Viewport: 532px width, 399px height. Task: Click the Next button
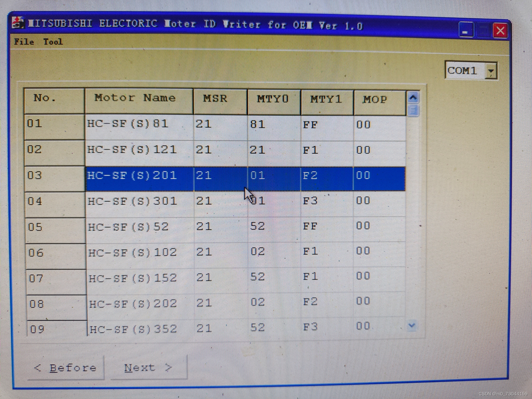(x=149, y=368)
